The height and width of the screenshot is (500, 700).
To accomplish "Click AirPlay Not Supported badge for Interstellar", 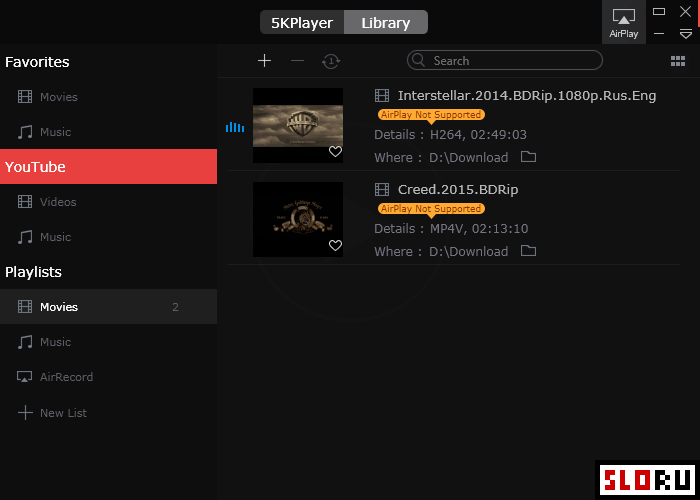I will (431, 115).
